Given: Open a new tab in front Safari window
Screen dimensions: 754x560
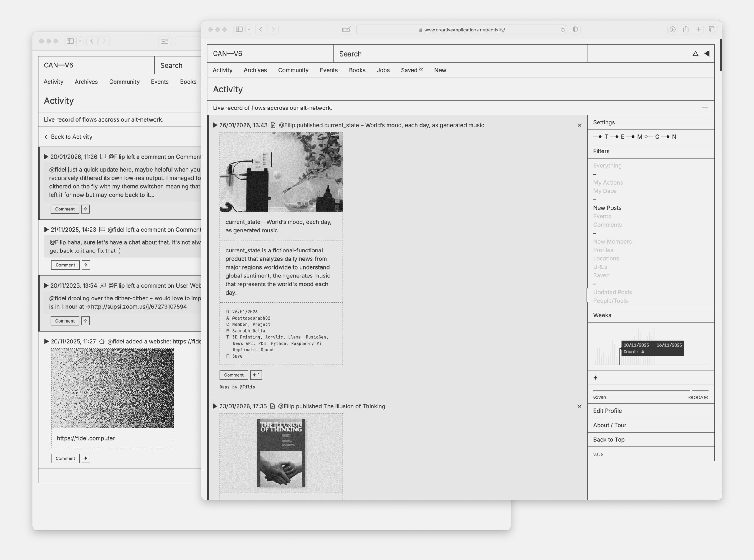Looking at the screenshot, I should click(x=699, y=29).
